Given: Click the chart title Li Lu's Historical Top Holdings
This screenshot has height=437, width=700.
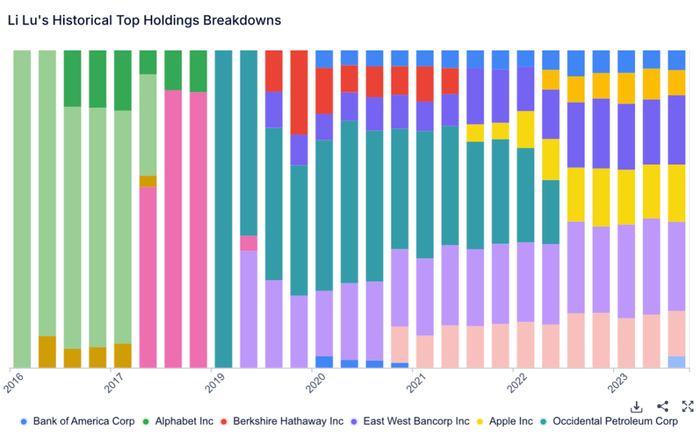Looking at the screenshot, I should pos(144,19).
